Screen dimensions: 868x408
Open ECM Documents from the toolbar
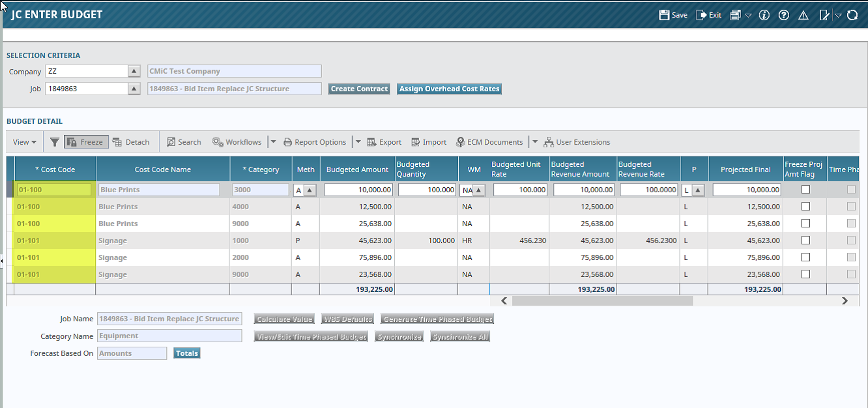489,141
